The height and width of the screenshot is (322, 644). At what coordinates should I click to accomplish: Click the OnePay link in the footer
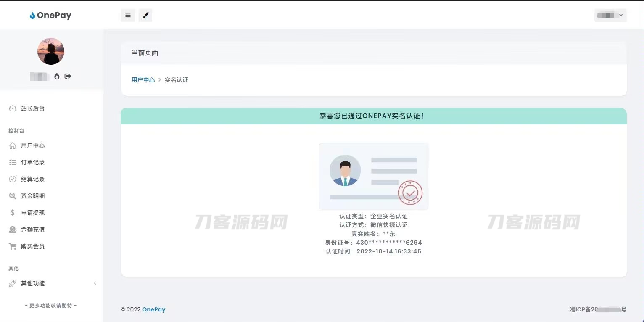[x=153, y=309]
